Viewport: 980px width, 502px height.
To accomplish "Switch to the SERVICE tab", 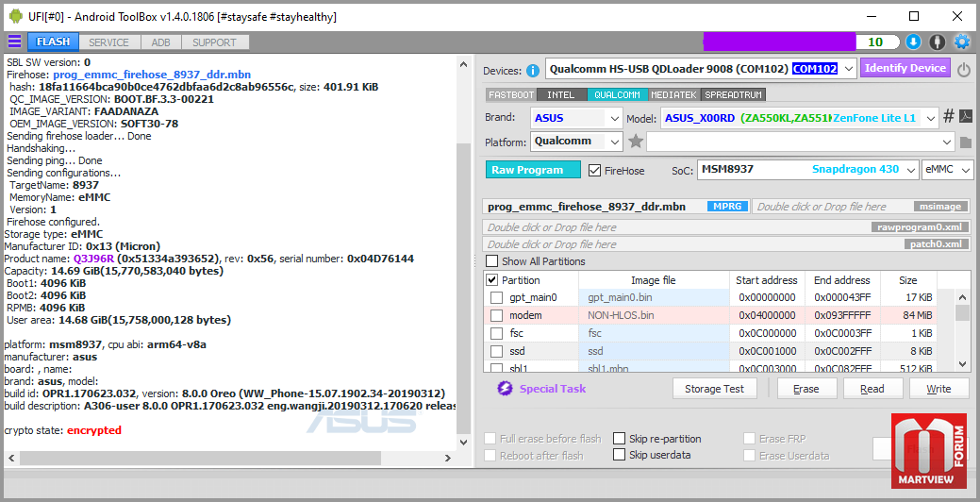I will [x=108, y=42].
